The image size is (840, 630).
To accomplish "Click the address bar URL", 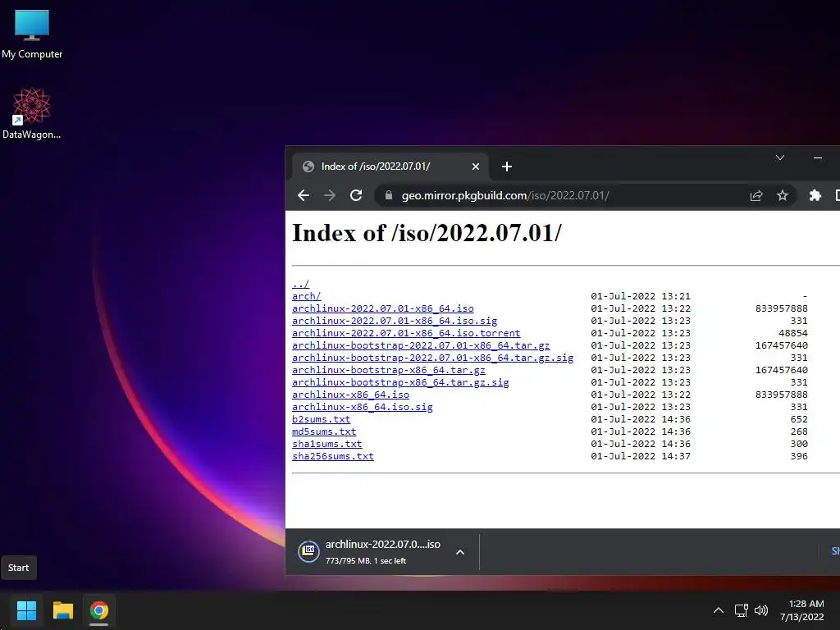I will click(505, 195).
